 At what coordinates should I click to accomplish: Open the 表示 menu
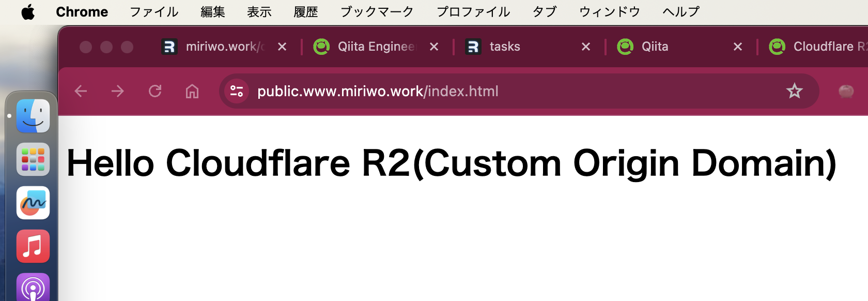pos(259,12)
